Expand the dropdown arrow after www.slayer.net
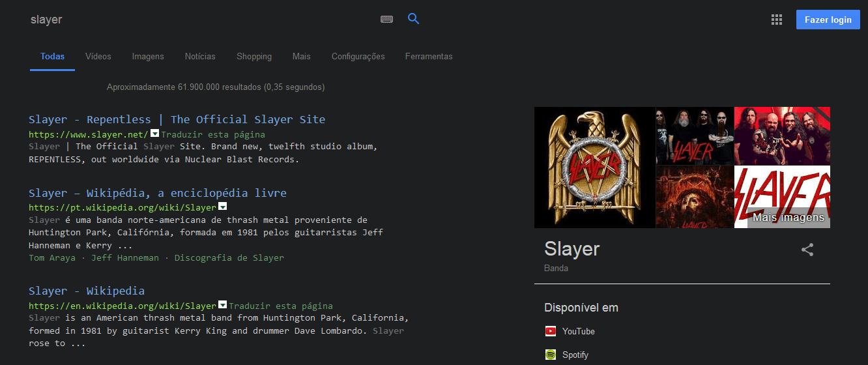This screenshot has width=868, height=365. coord(155,133)
